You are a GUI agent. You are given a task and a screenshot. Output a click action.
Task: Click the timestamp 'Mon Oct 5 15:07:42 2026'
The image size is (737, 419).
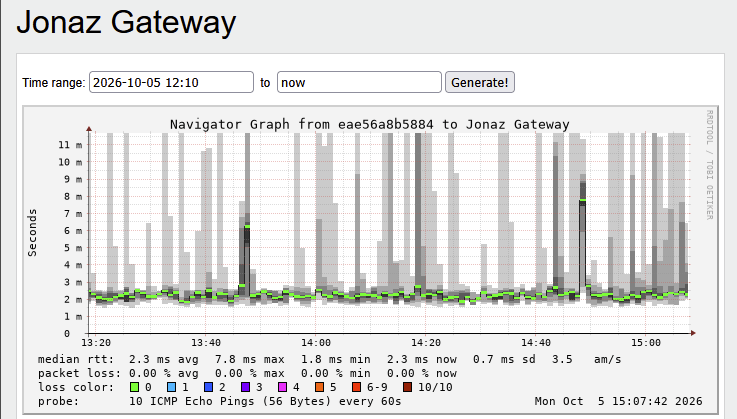[x=618, y=401]
